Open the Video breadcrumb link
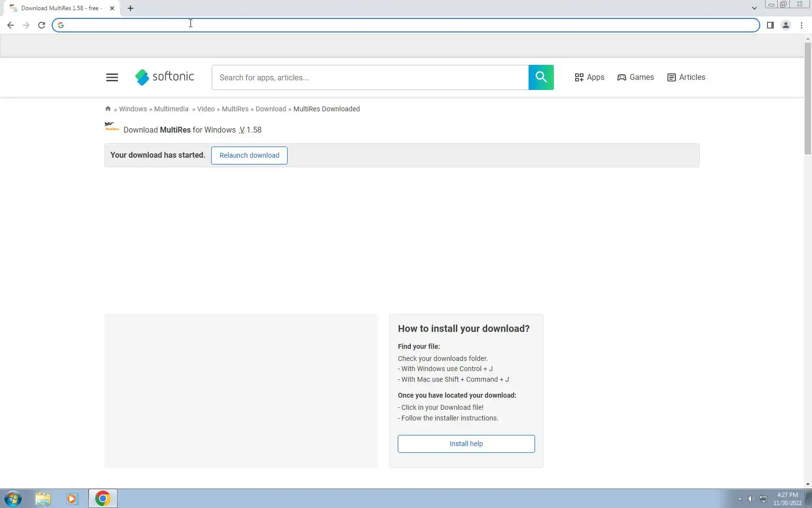The image size is (812, 508). coord(206,109)
